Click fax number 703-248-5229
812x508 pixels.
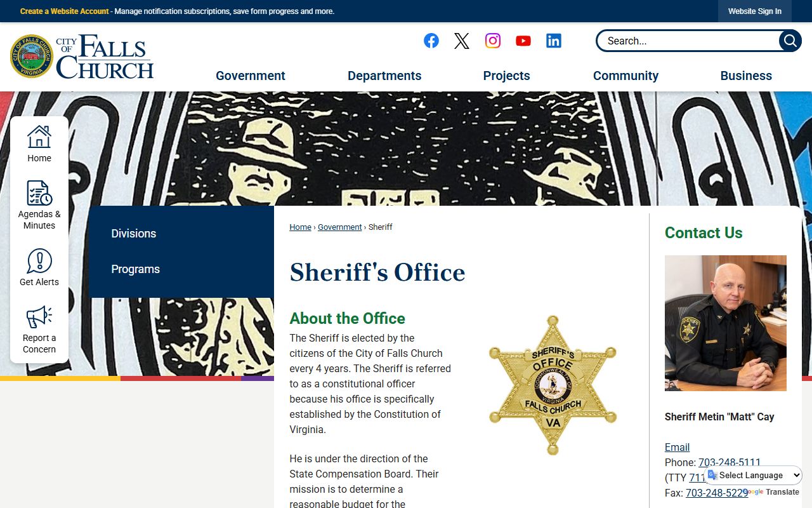(717, 493)
